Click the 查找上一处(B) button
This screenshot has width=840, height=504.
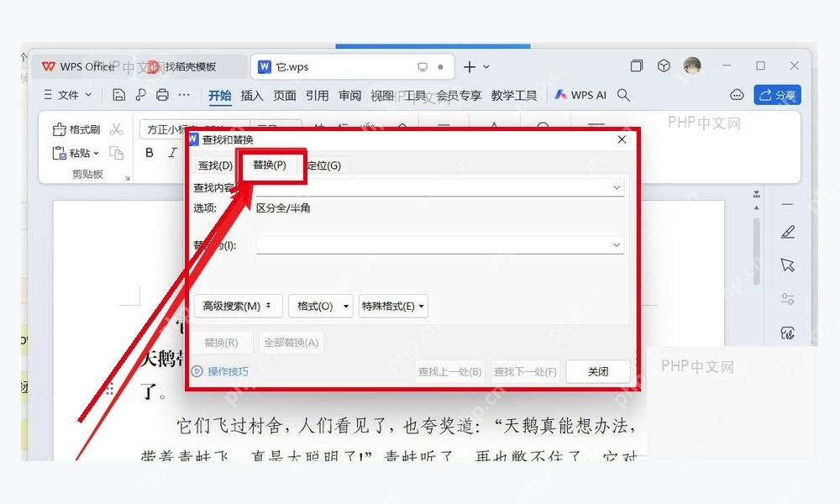pos(450,372)
